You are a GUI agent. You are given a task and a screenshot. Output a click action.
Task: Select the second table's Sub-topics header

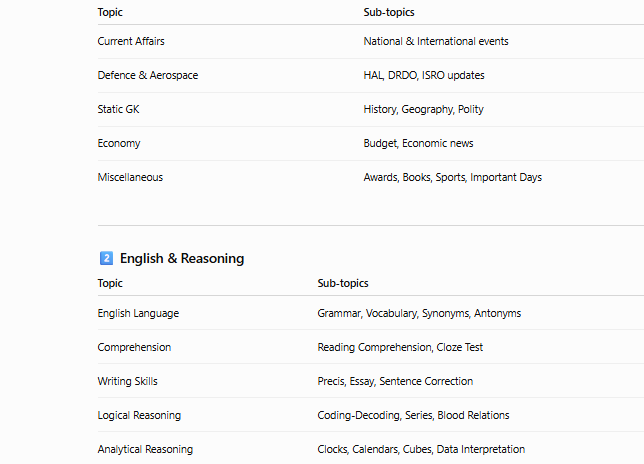[343, 283]
